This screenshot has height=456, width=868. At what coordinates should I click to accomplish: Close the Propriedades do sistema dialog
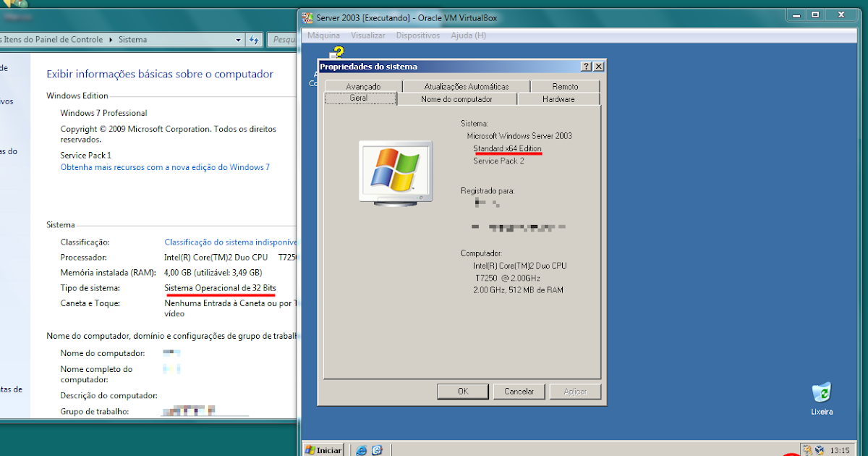[x=598, y=67]
